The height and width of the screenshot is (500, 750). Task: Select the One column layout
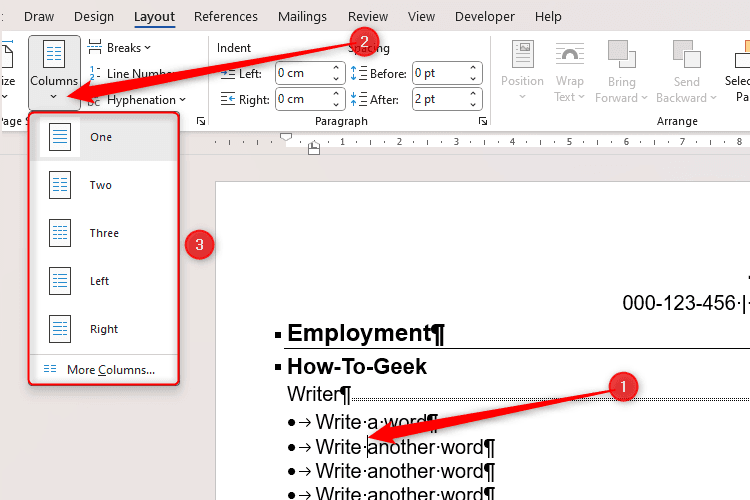point(103,137)
